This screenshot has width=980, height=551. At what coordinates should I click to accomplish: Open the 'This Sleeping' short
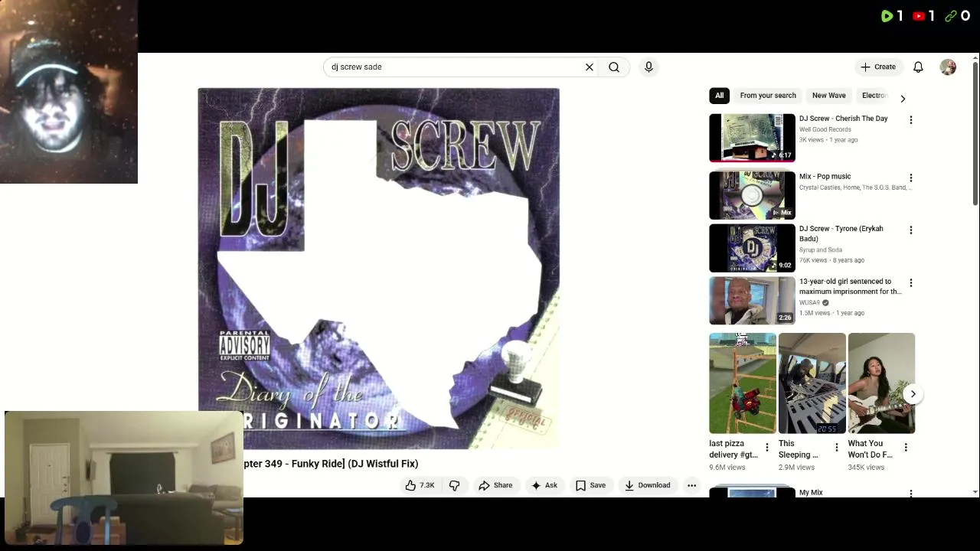[x=812, y=383]
